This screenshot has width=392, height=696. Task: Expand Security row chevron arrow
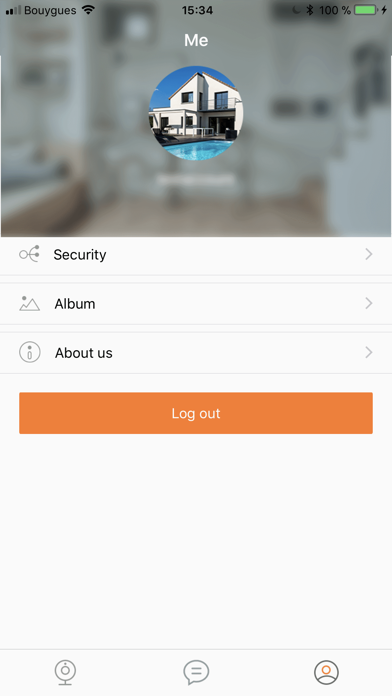point(368,254)
